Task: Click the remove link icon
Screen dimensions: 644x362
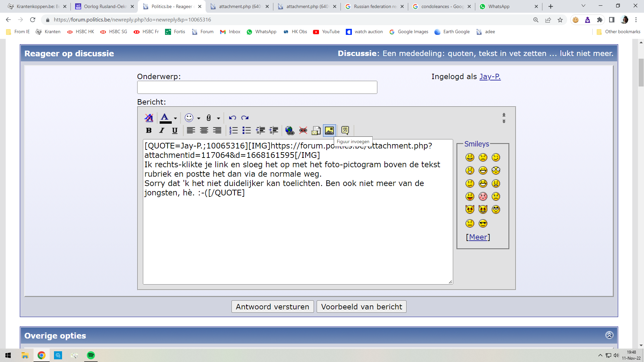Action: coord(303,130)
